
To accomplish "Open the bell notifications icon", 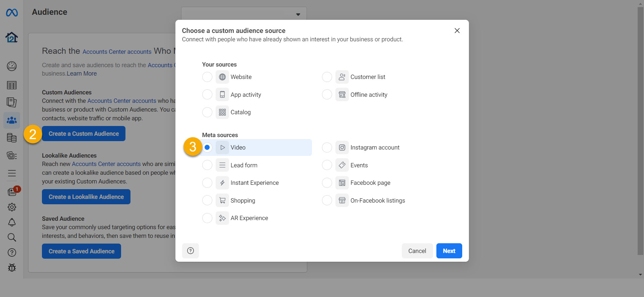I will tap(12, 222).
